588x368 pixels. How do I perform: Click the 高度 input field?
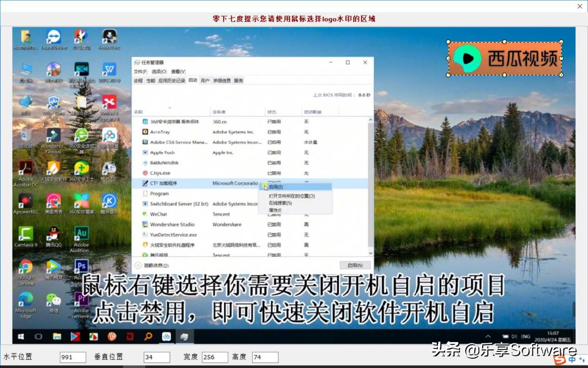tap(265, 357)
